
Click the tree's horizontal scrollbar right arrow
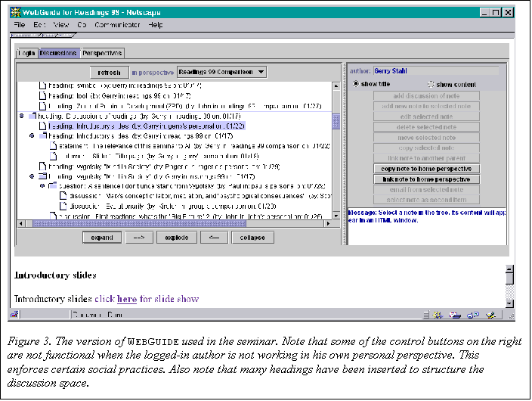[x=328, y=224]
